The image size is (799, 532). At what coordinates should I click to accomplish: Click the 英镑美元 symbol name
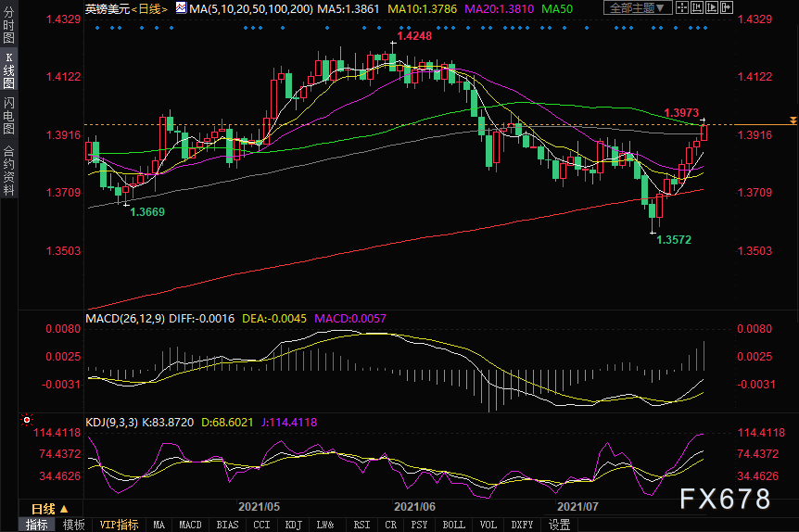click(108, 8)
